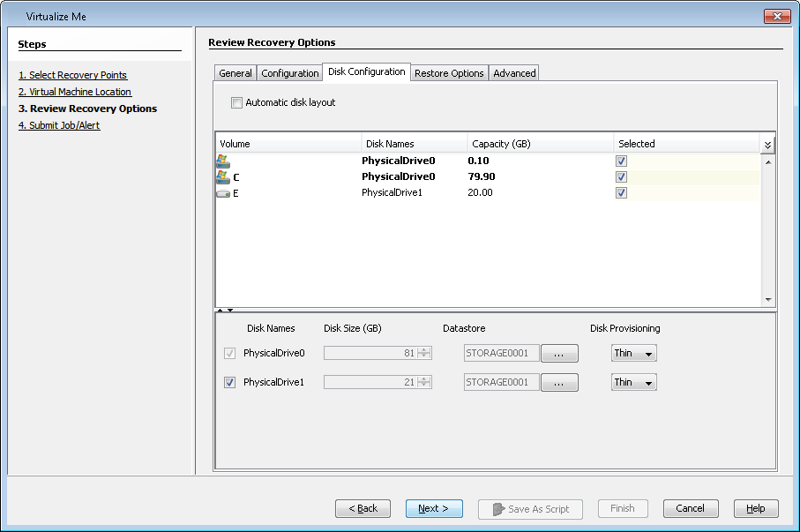
Task: Open the Thin provisioning dropdown for PhysicalDrive1
Action: click(x=633, y=382)
